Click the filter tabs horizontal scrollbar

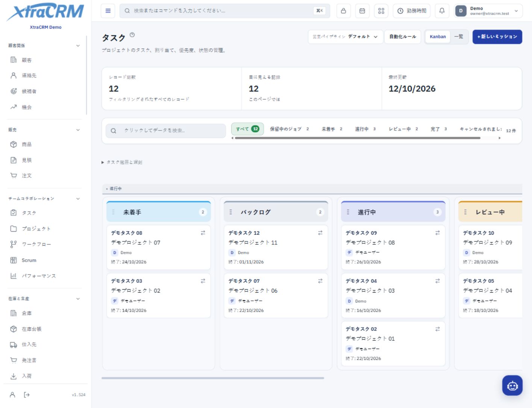click(357, 138)
